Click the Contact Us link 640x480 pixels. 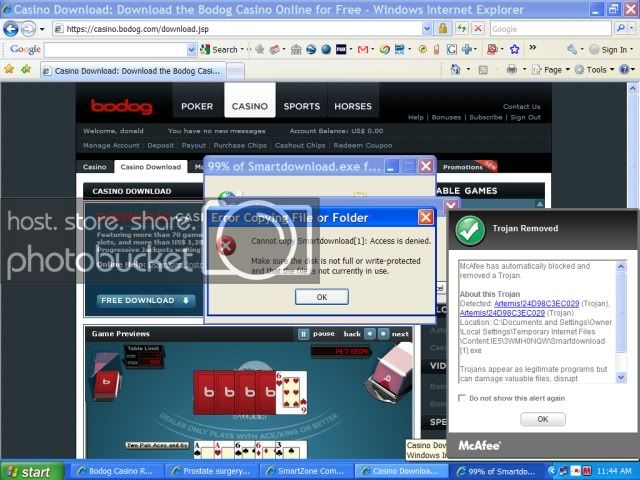[x=522, y=107]
